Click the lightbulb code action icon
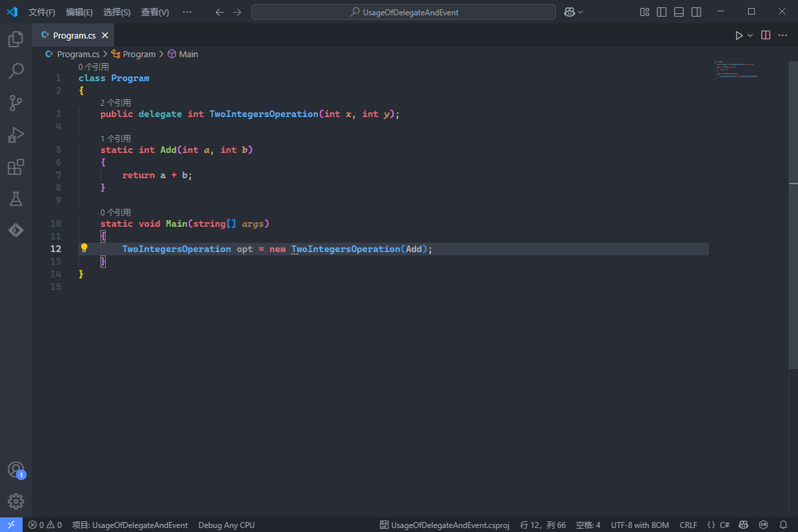Screen dimensions: 798x532 tap(84, 248)
